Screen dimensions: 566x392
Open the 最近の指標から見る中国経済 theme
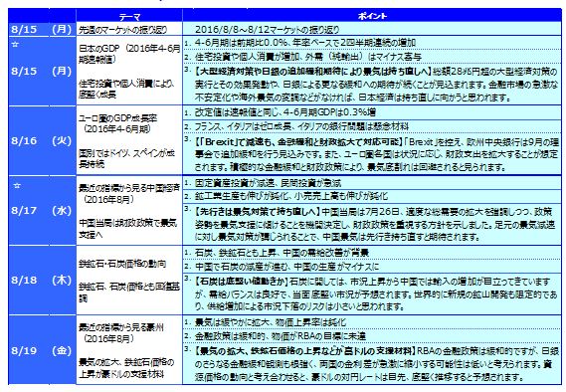pos(129,194)
